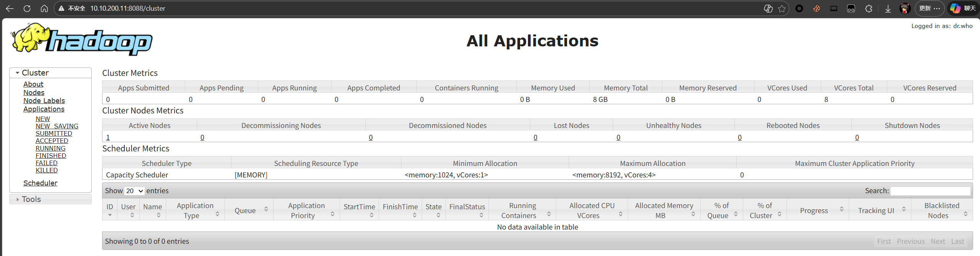Filter applications by RUNNING state
This screenshot has width=980, height=256.
51,148
